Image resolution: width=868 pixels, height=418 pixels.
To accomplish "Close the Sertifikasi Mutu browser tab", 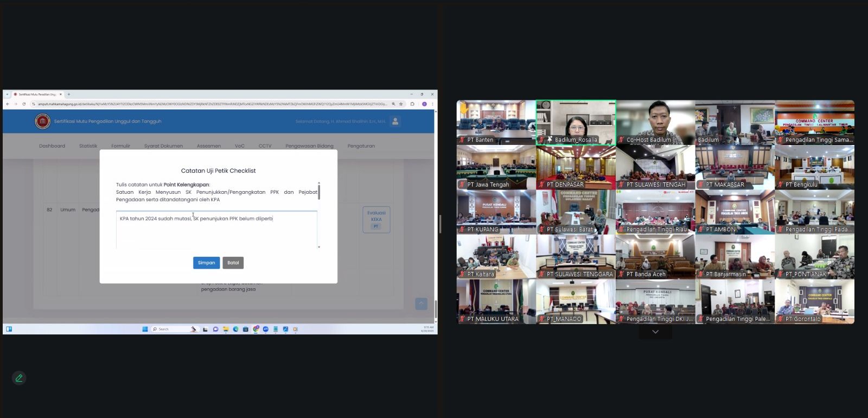I will [60, 94].
